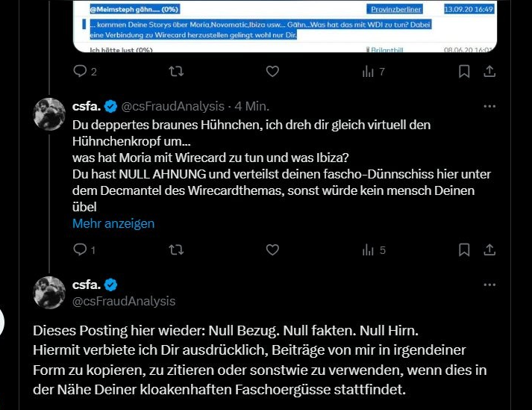The image size is (532, 410).
Task: Bookmark the top quoted-image tweet
Action: 464,72
